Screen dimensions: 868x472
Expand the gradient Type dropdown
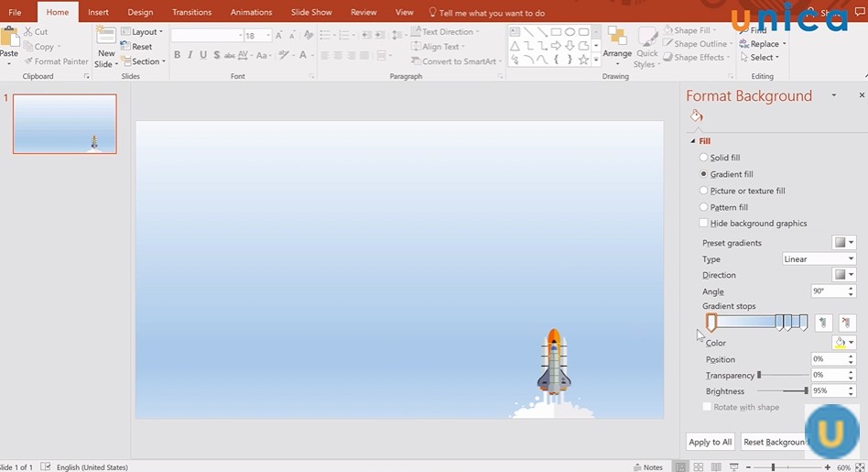pos(818,259)
